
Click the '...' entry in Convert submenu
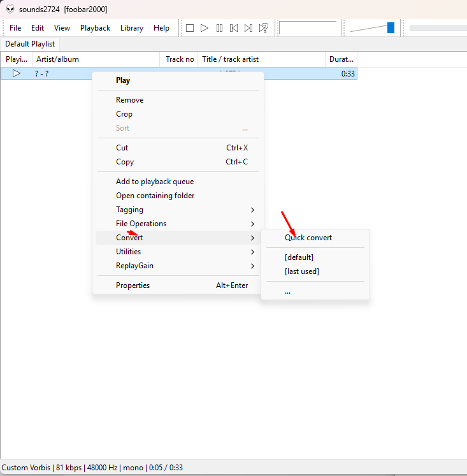[315, 291]
